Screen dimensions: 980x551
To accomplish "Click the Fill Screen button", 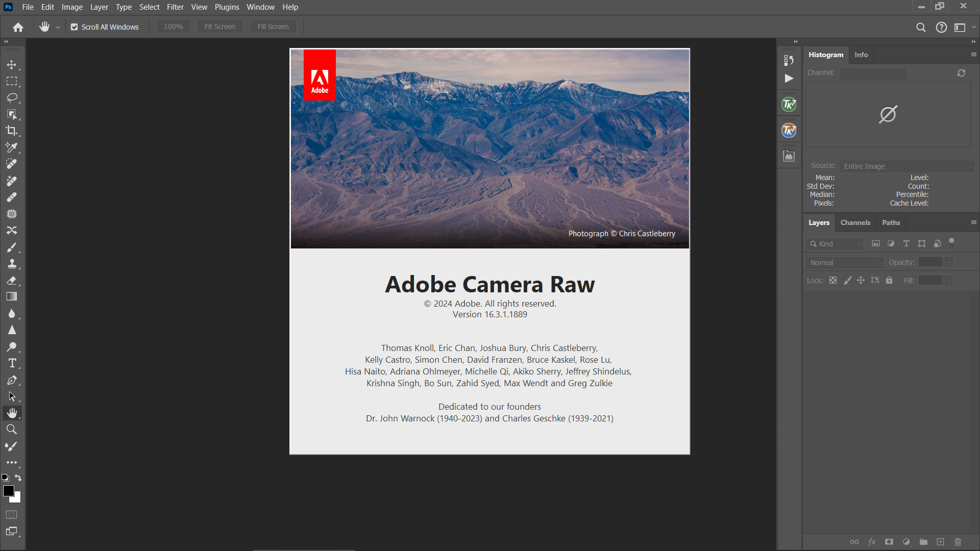I will click(x=273, y=27).
